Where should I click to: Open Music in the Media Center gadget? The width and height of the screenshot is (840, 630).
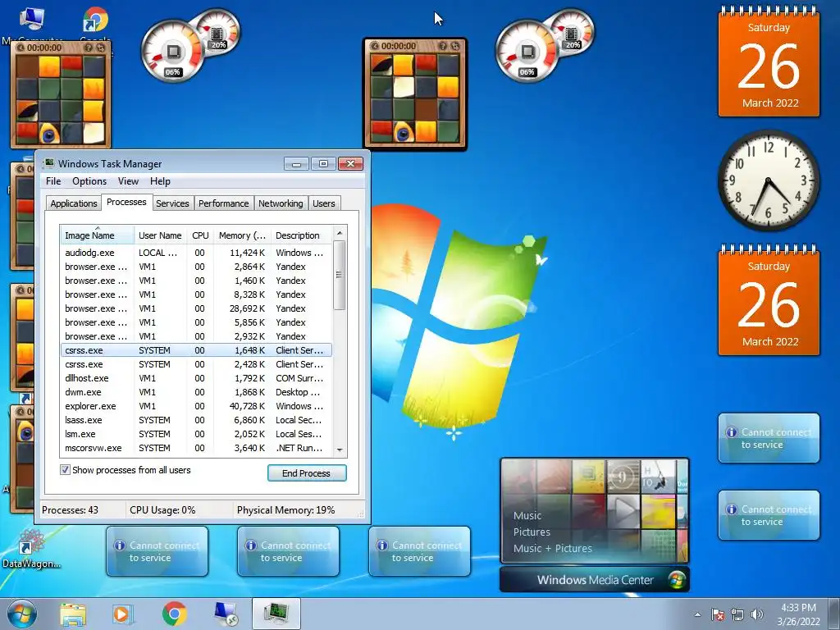(x=527, y=515)
